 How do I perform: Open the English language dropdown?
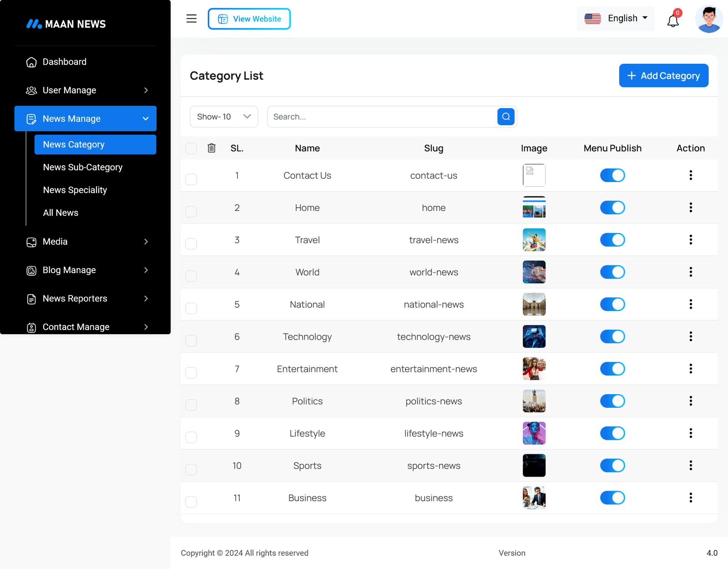point(616,19)
